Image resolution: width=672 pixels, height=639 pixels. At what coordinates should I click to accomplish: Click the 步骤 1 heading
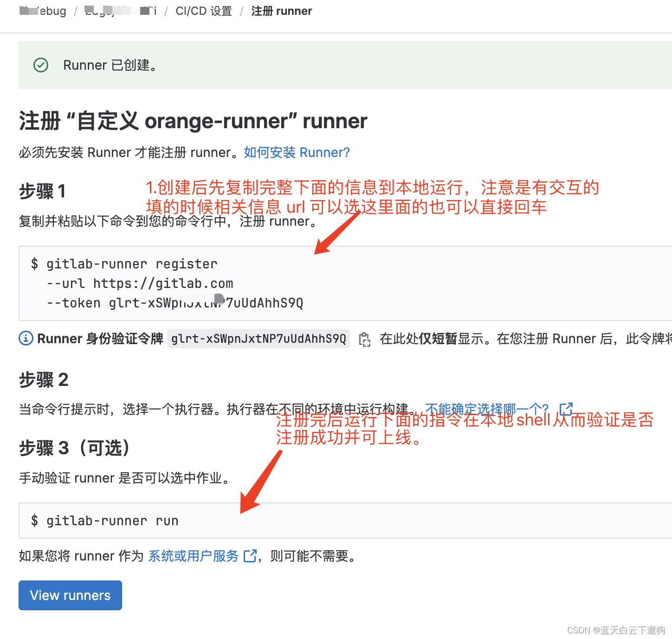42,191
